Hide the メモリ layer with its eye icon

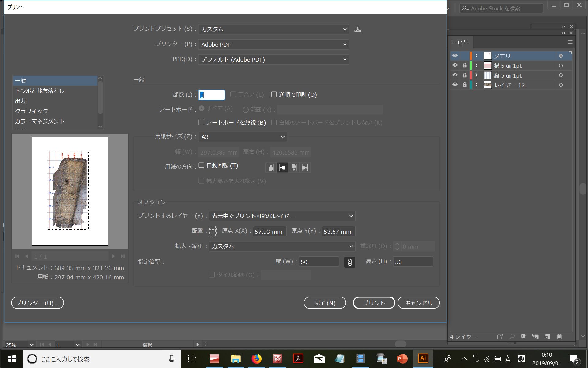coord(455,56)
